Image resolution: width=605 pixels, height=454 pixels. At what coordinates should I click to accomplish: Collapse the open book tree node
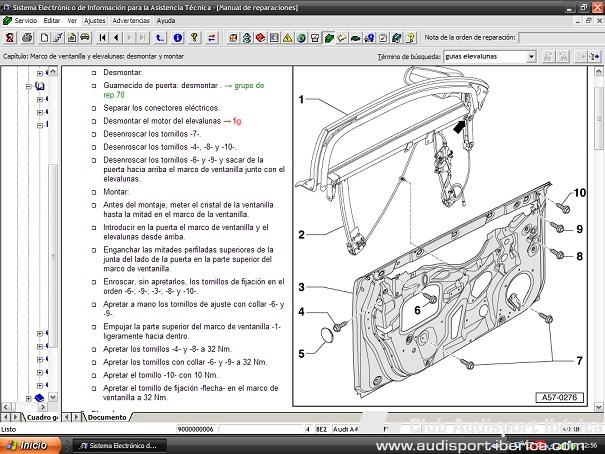click(x=29, y=86)
